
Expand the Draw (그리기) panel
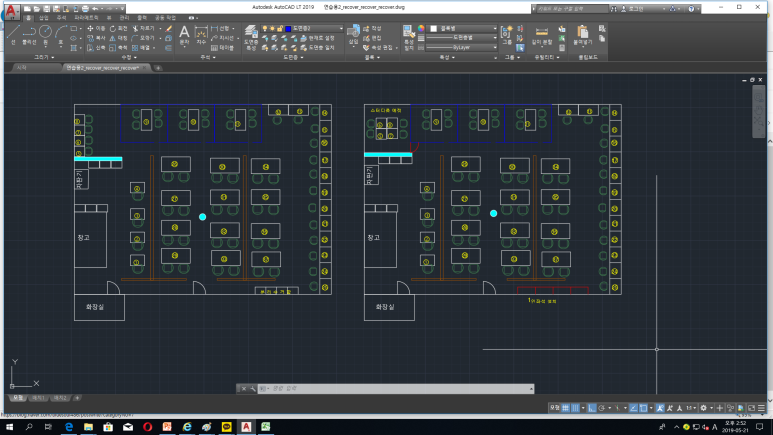(44, 57)
